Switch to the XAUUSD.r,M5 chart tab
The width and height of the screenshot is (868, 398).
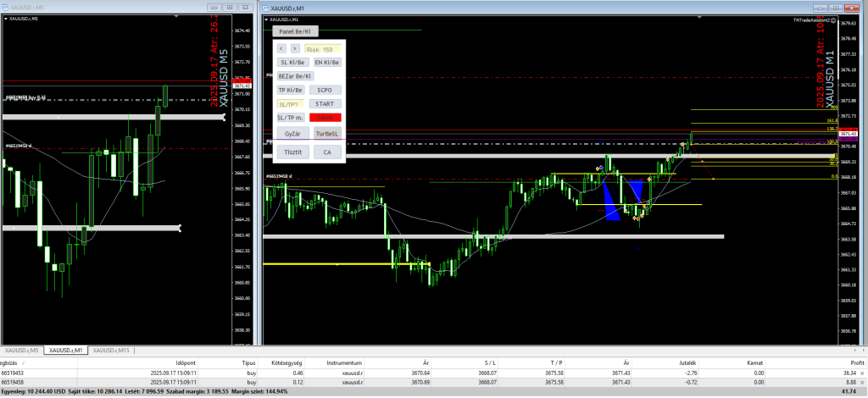point(22,350)
